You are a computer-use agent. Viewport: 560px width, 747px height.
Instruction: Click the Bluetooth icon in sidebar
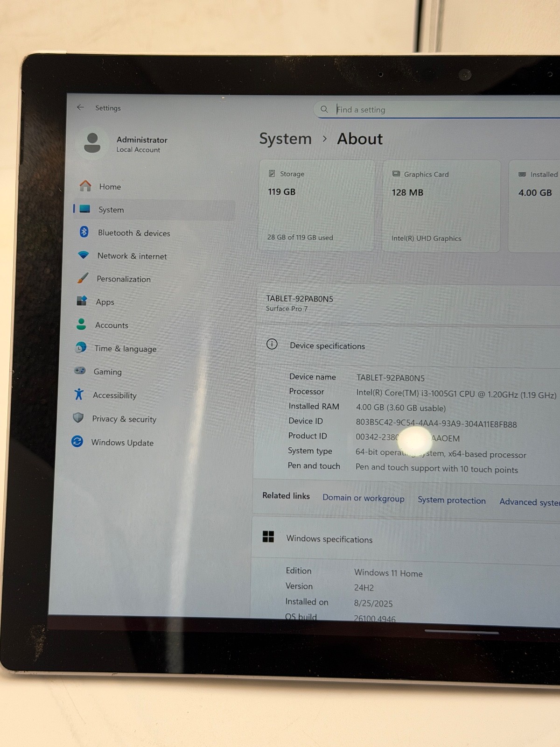(x=84, y=232)
